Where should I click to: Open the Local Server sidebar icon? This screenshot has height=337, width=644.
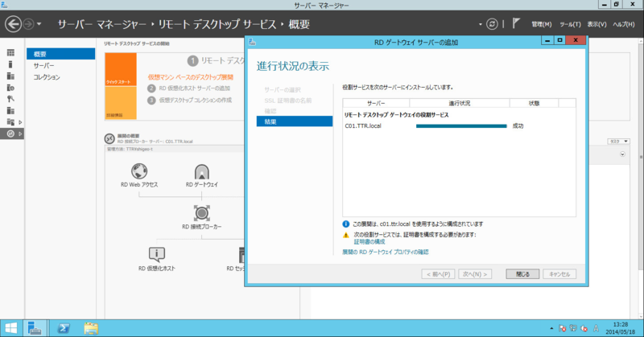point(10,64)
